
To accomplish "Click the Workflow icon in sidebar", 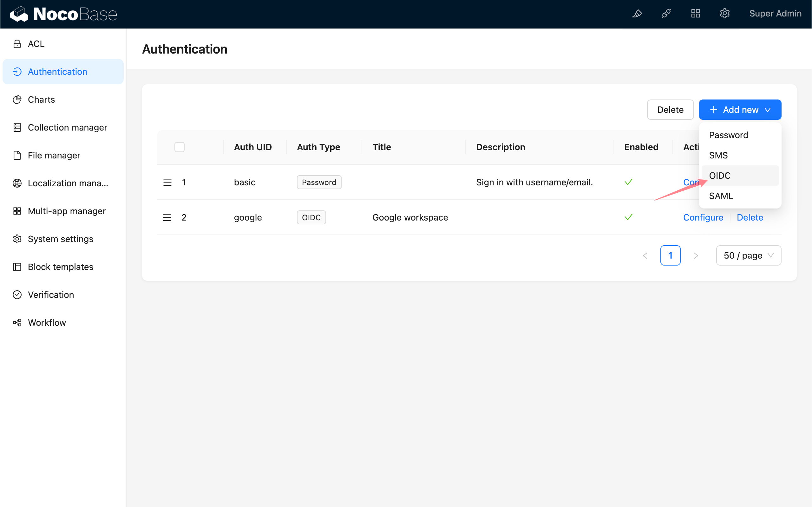I will (x=17, y=323).
